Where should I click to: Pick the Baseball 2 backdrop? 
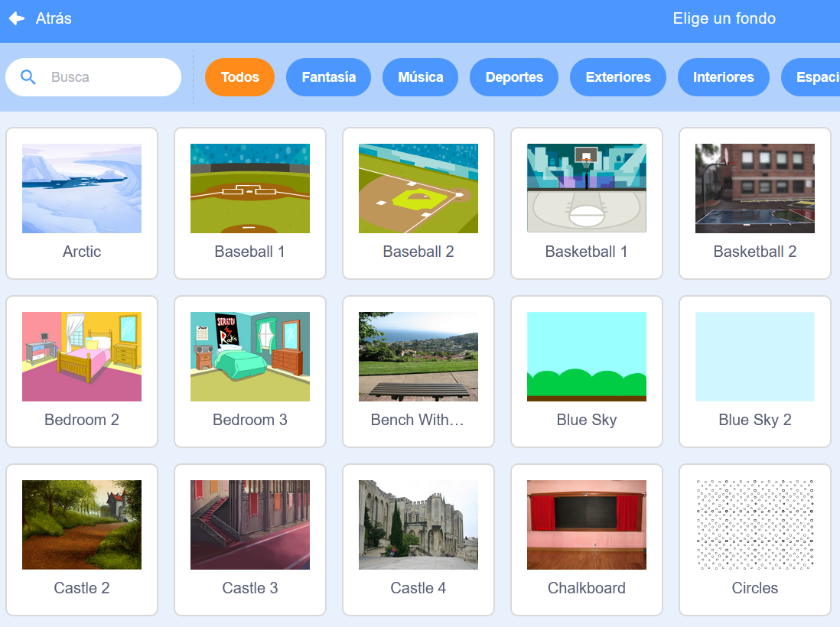[418, 189]
